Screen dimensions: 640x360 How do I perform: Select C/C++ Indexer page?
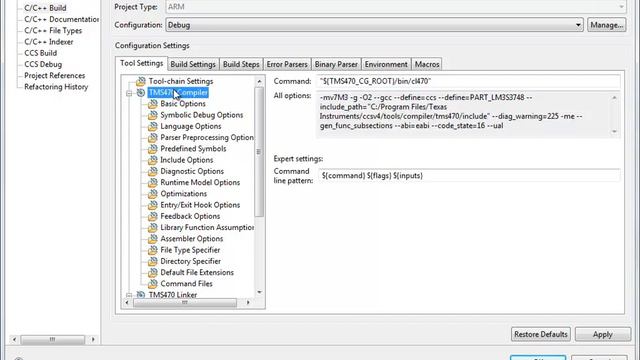pos(49,42)
